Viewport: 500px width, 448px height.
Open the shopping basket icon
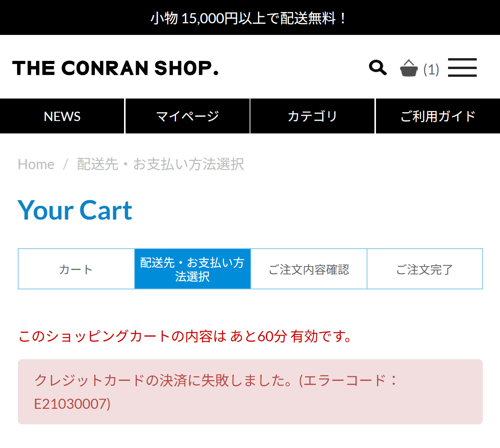(x=409, y=68)
